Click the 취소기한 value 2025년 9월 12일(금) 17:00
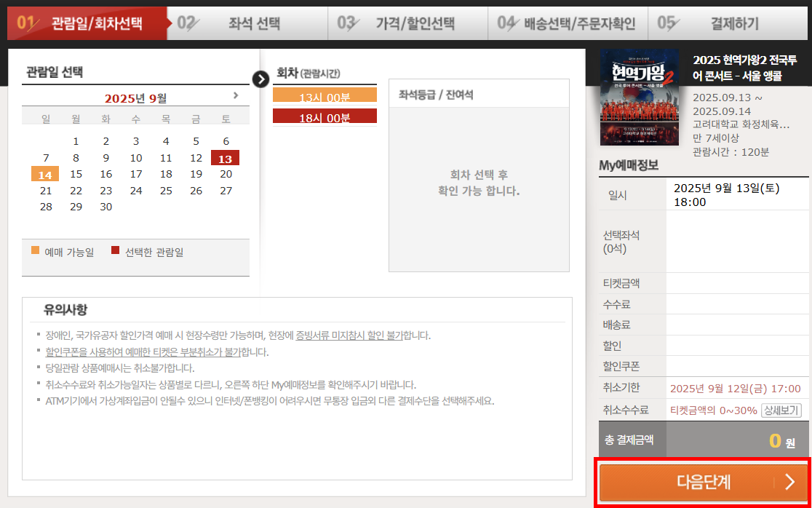 coord(736,389)
